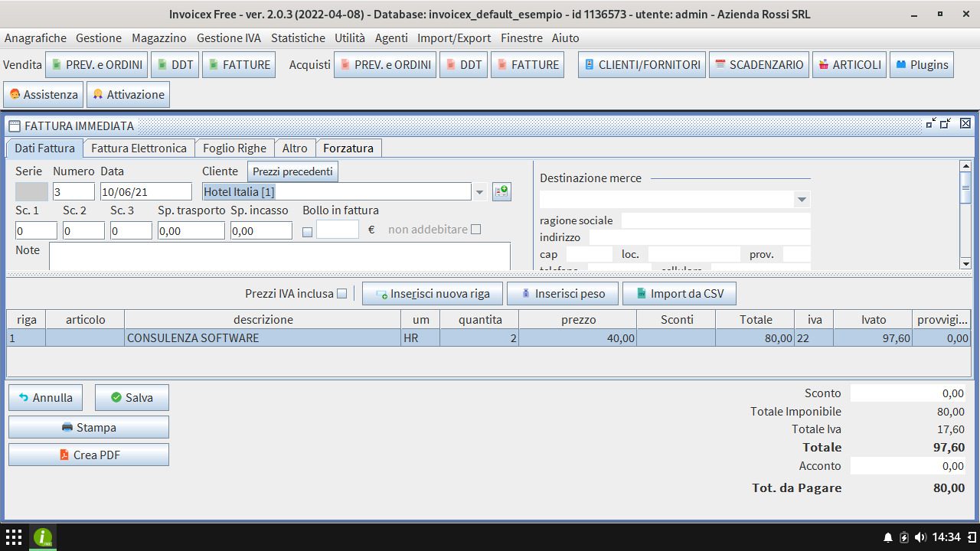Open Assistenza support button

click(x=44, y=95)
